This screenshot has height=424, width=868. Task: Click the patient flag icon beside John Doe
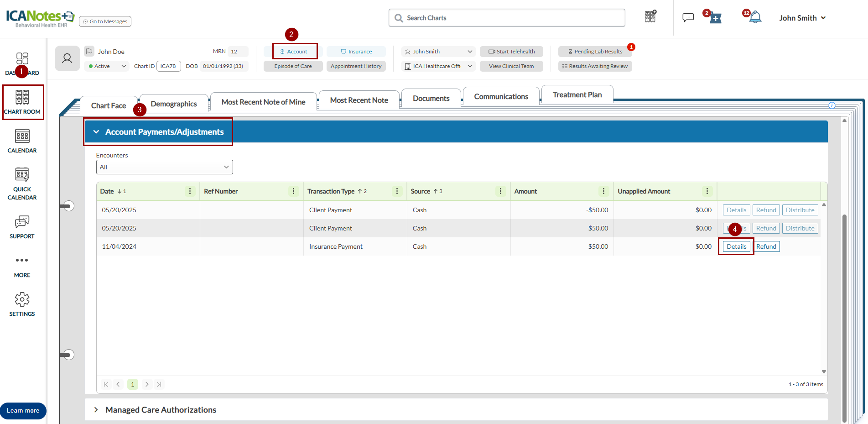pos(89,51)
